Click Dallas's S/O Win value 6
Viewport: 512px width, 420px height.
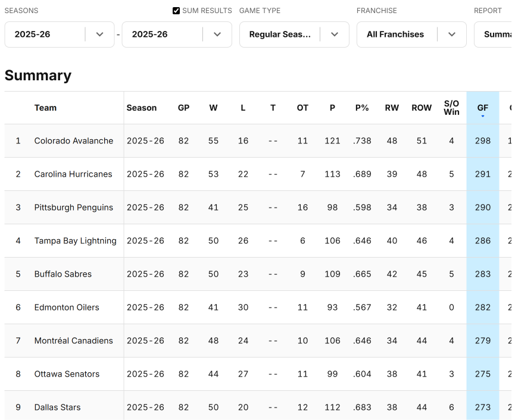point(451,407)
